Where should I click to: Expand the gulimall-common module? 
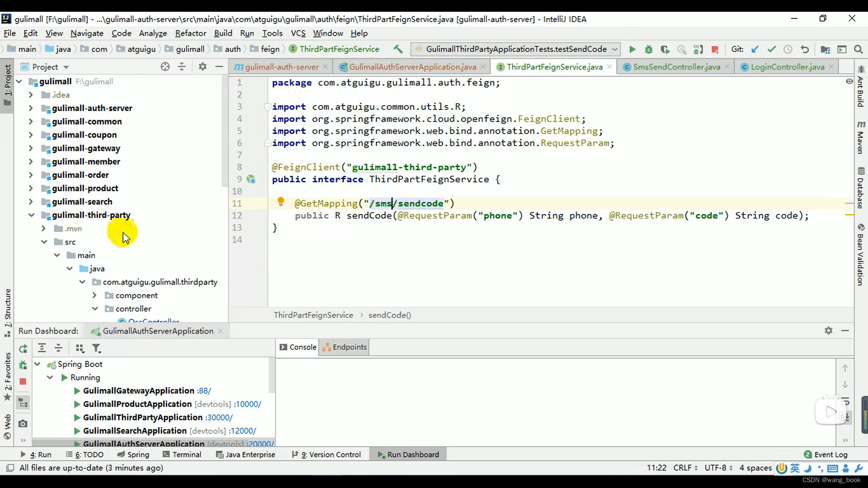point(31,122)
